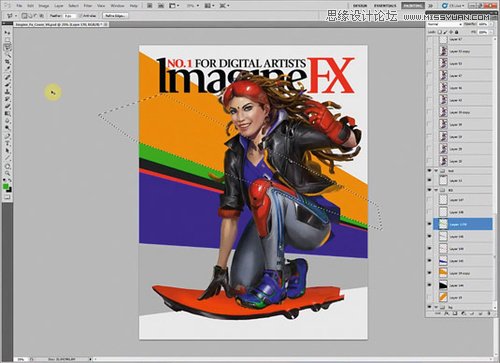Screen dimensions: 500x363
Task: Click Lock transparent pixels icon
Action: click(x=439, y=32)
